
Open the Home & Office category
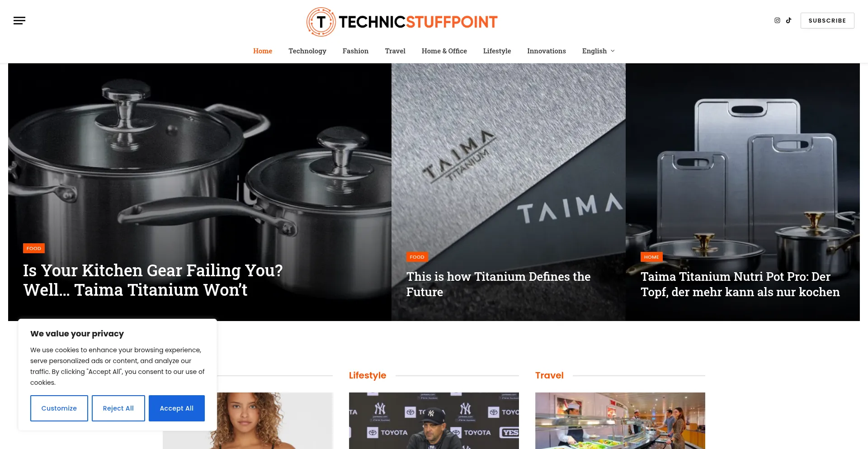point(444,51)
